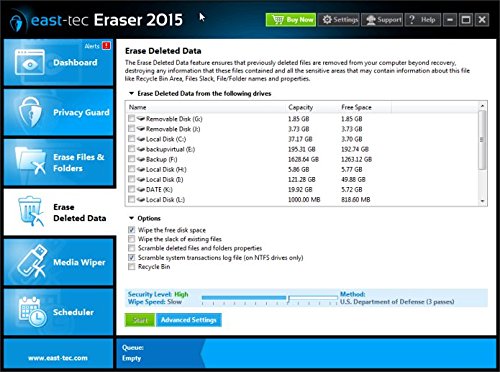Check the DATE (K:) checkbox
The width and height of the screenshot is (500, 372).
click(131, 189)
